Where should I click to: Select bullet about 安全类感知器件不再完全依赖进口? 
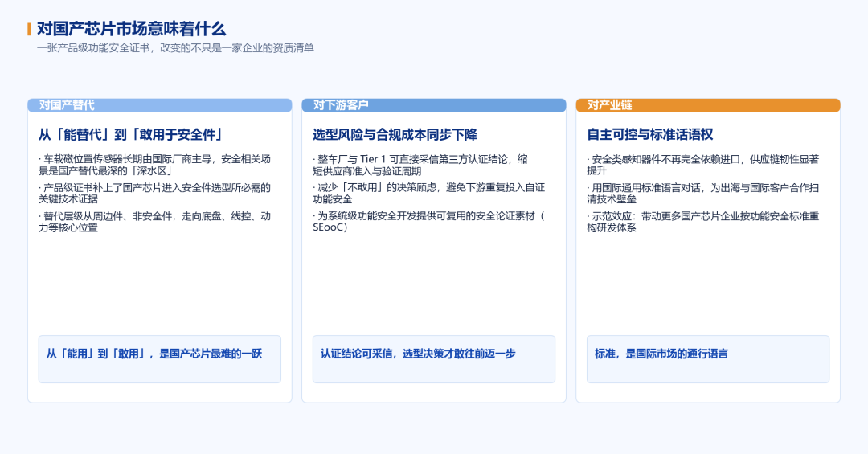click(703, 165)
